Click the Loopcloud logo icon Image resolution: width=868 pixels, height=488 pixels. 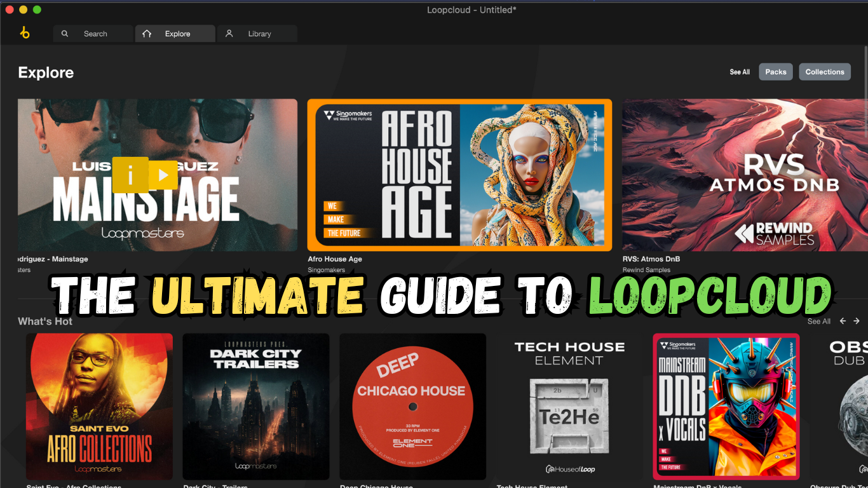pos(25,33)
